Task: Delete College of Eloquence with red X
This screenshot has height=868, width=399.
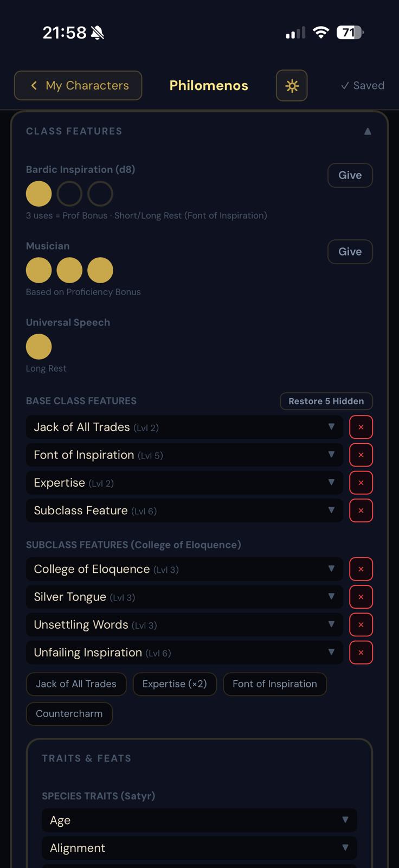Action: 361,569
